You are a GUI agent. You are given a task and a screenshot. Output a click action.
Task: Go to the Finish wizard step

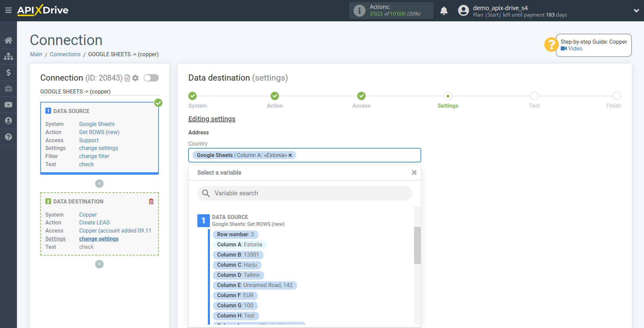tap(617, 96)
